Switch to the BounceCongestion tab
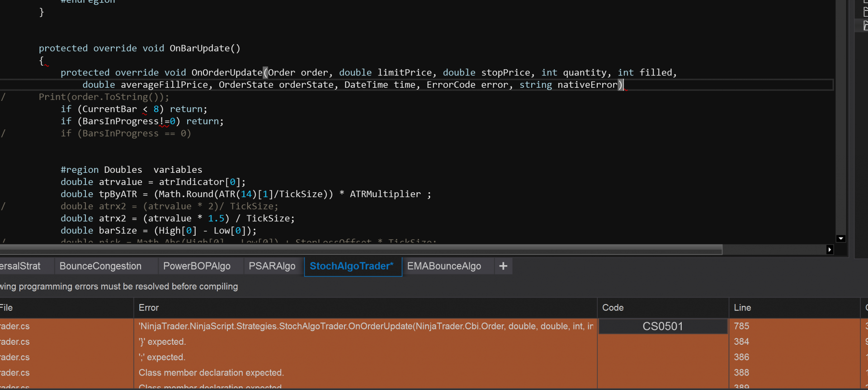The image size is (868, 390). point(100,266)
